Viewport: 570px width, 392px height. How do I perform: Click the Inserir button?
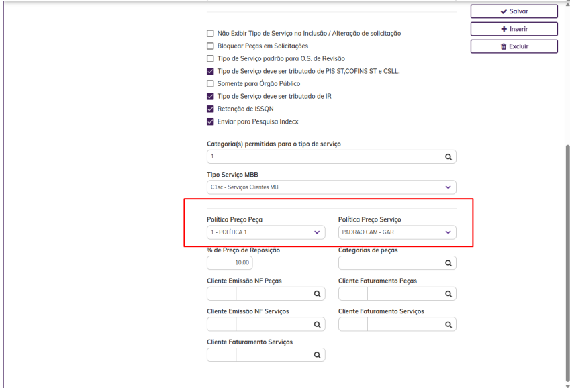[514, 29]
